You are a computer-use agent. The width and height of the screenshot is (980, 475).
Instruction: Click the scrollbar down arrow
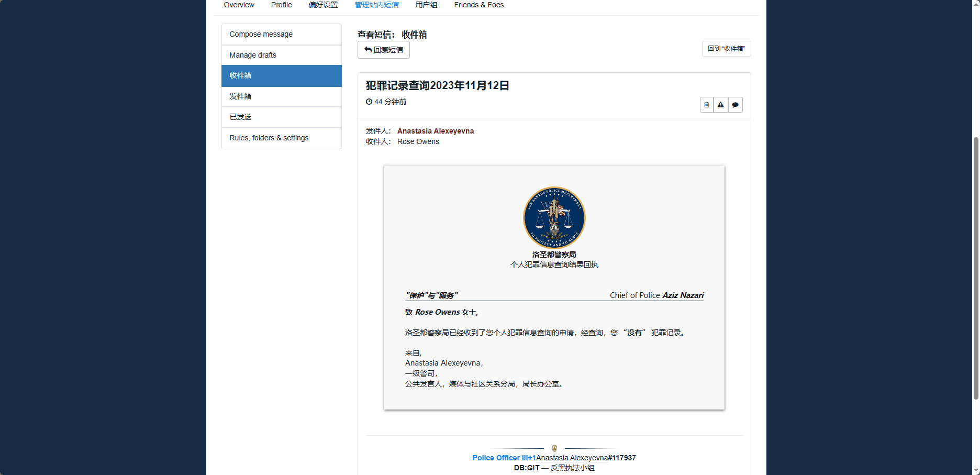[975, 470]
